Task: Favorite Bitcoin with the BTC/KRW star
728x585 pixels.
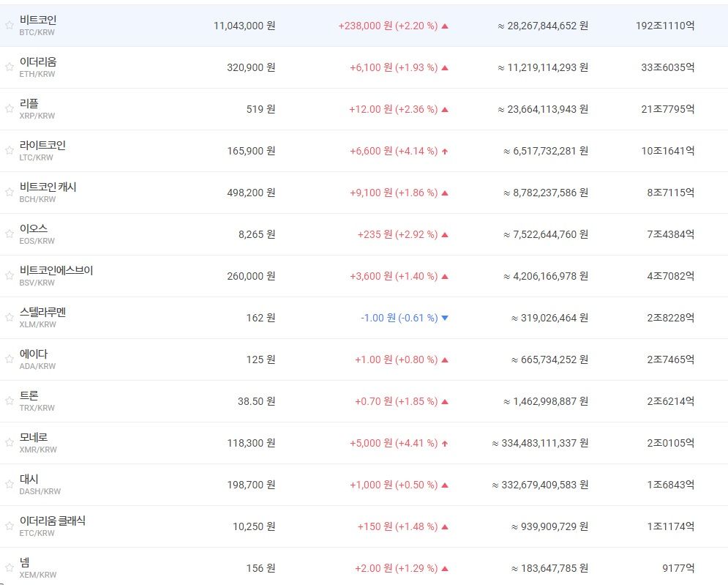Action: pos(10,25)
